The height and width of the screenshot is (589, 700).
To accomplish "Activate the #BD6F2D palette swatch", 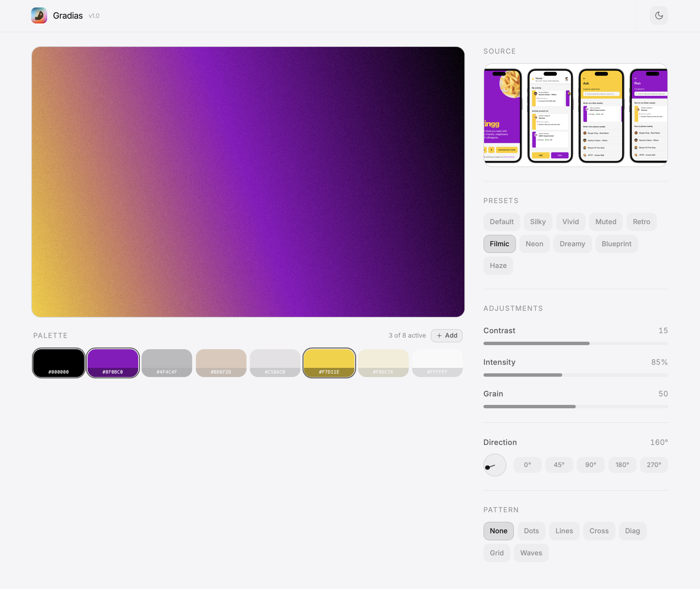I will (x=221, y=363).
